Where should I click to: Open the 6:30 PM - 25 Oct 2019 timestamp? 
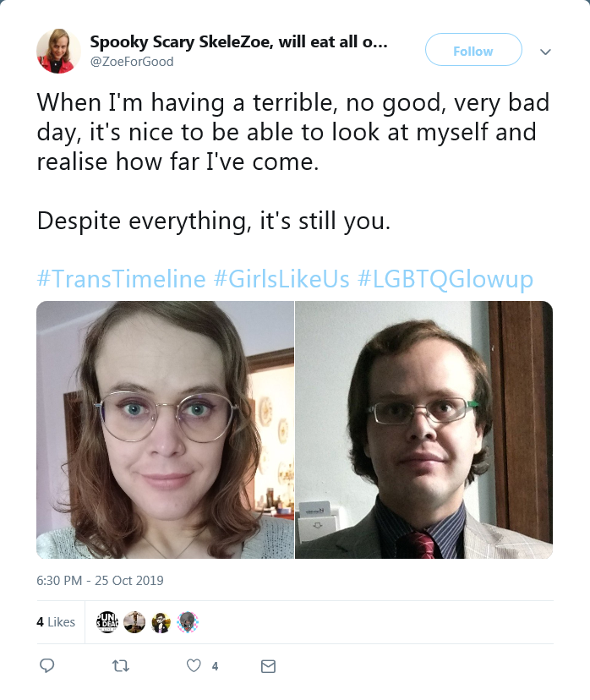coord(100,580)
